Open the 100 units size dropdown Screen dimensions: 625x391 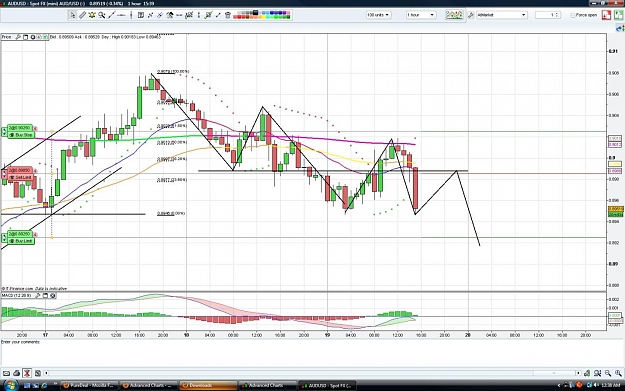click(x=378, y=15)
